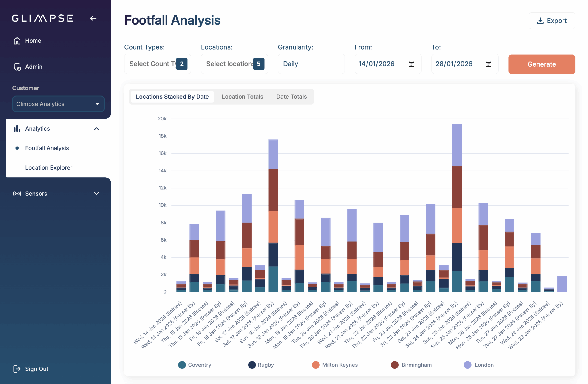Click the Export button
This screenshot has height=384, width=588.
pyautogui.click(x=552, y=21)
